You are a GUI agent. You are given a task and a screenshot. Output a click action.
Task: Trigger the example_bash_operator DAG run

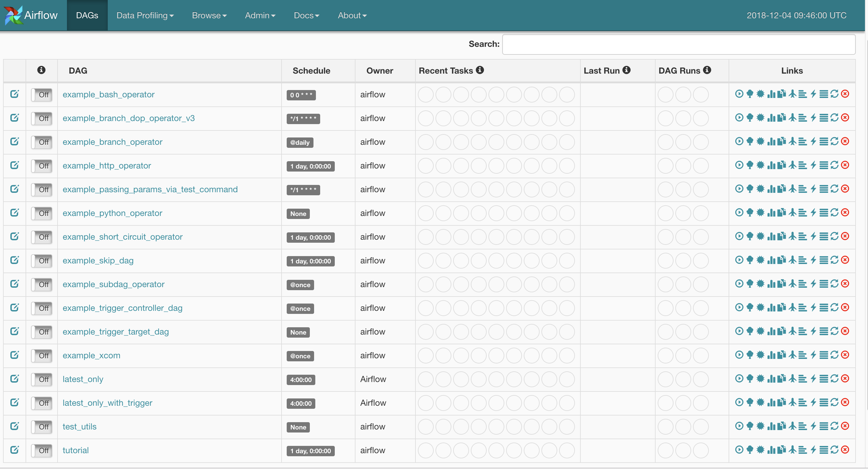pyautogui.click(x=739, y=94)
